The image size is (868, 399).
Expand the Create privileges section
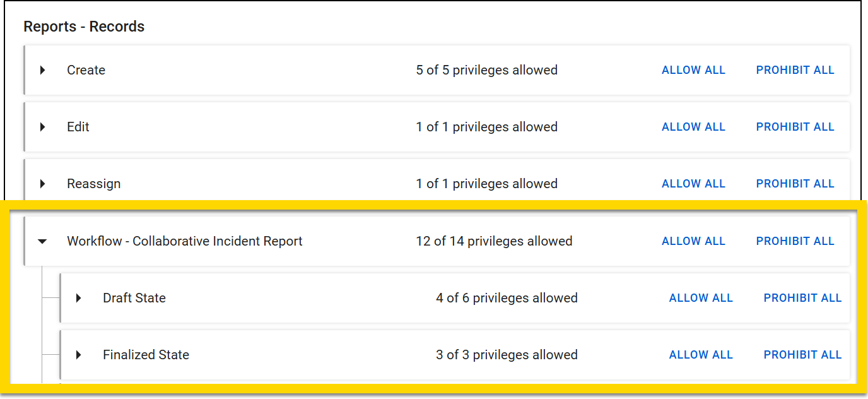coord(42,70)
